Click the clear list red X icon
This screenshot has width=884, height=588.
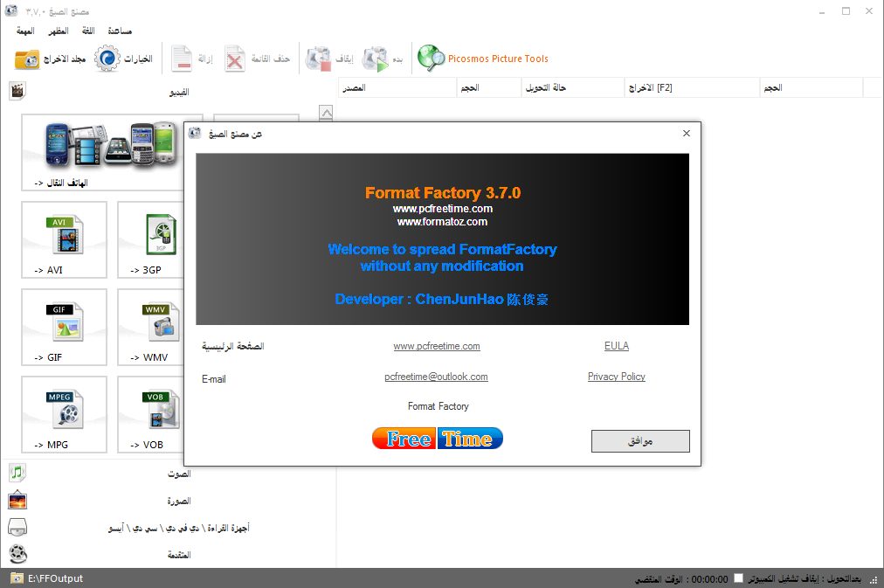[x=234, y=59]
